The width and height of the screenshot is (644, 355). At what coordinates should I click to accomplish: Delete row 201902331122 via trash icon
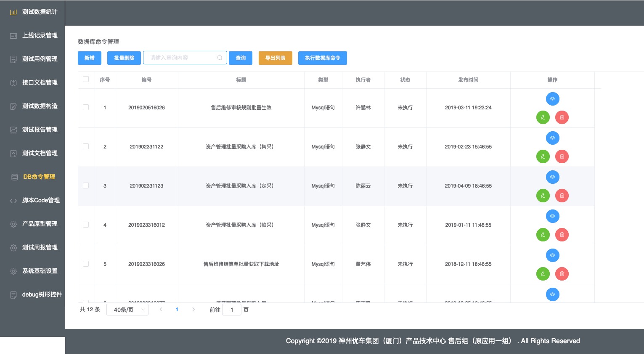pyautogui.click(x=562, y=156)
